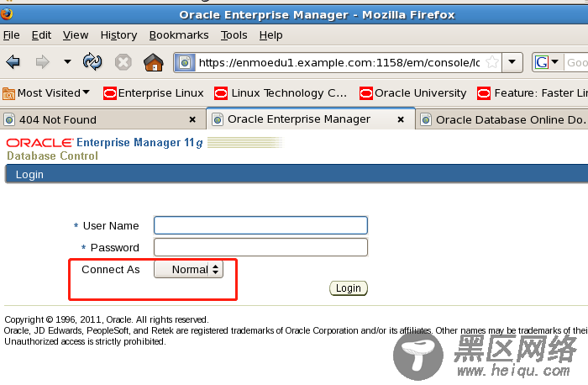Screen dimensions: 588x385
Task: Click the Forward arrow button
Action: tap(42, 62)
